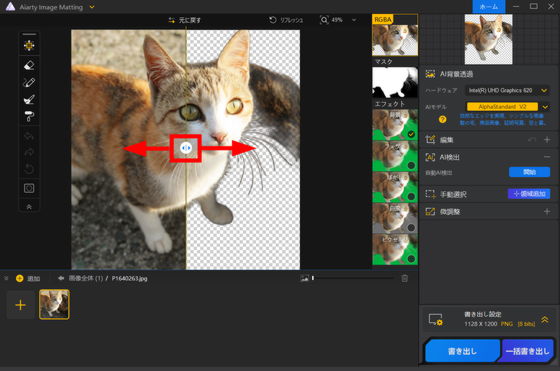Expand the 編集 section with plus
This screenshot has width=560, height=371.
tap(547, 140)
